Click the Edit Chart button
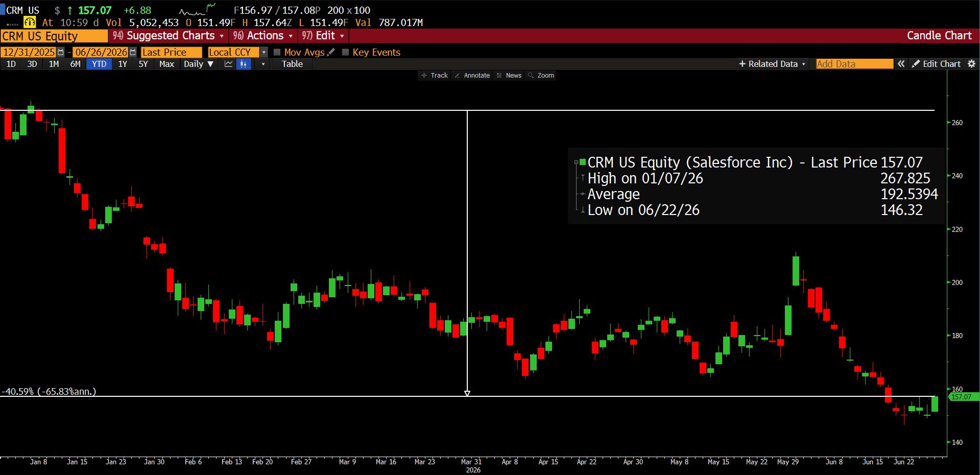This screenshot has width=980, height=475. [937, 64]
